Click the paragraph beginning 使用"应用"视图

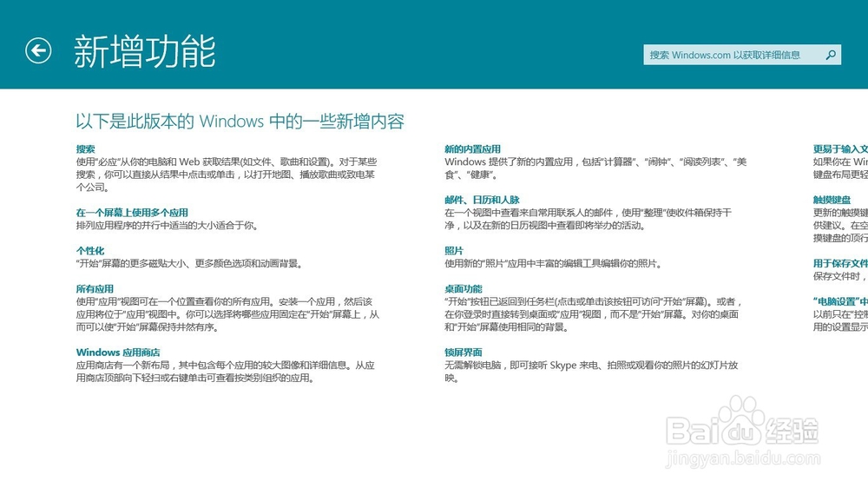point(227,314)
